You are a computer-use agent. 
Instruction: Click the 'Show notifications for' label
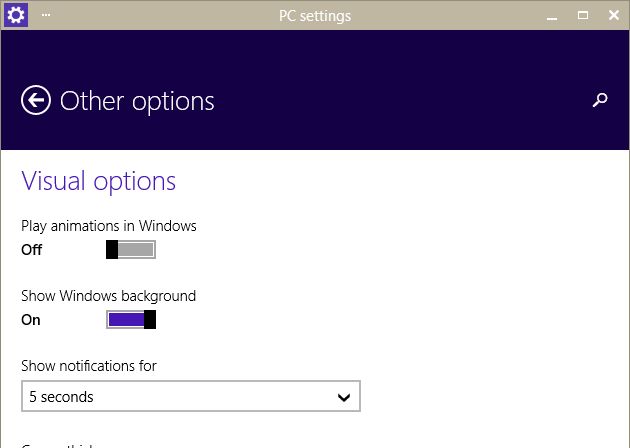(88, 366)
